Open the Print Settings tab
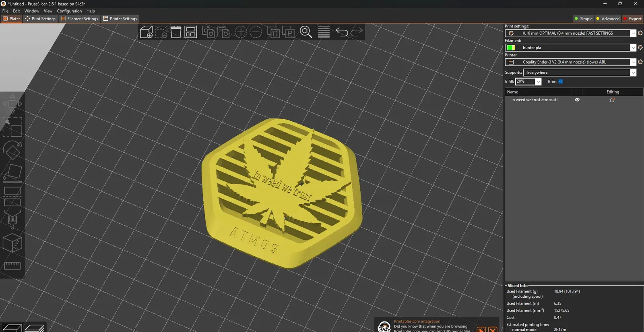This screenshot has height=332, width=644. tap(40, 19)
